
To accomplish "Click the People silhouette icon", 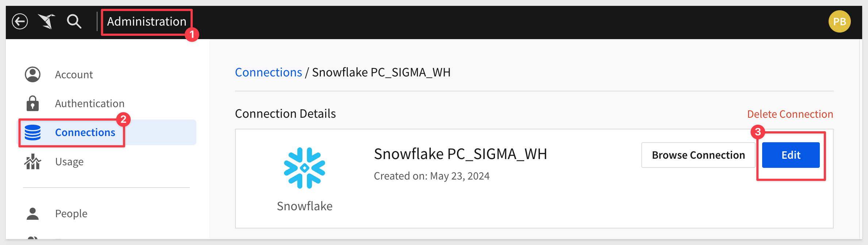I will click(x=32, y=214).
